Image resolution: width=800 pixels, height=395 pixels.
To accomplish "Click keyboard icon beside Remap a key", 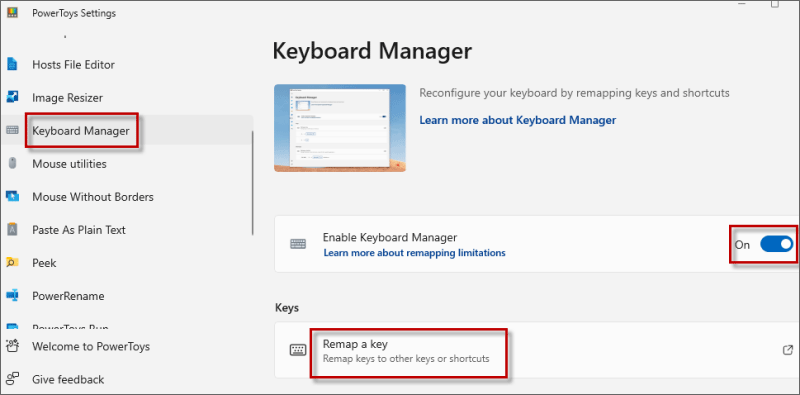I will click(298, 350).
